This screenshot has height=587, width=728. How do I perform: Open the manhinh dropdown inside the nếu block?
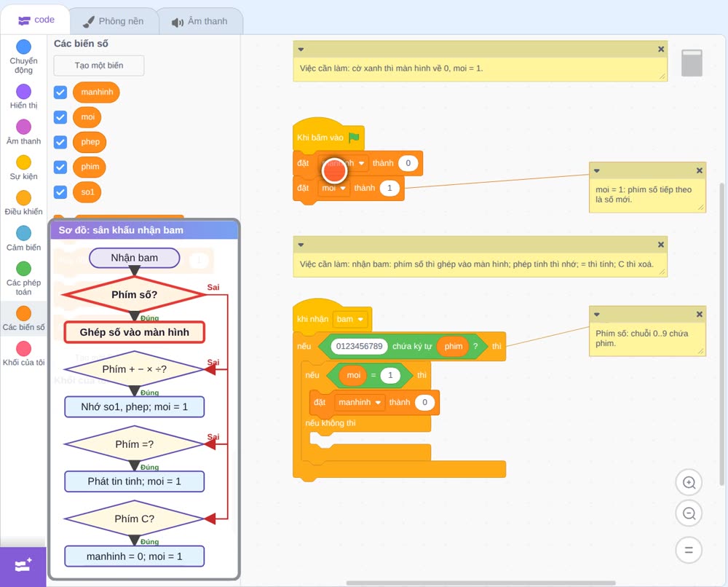tap(360, 402)
